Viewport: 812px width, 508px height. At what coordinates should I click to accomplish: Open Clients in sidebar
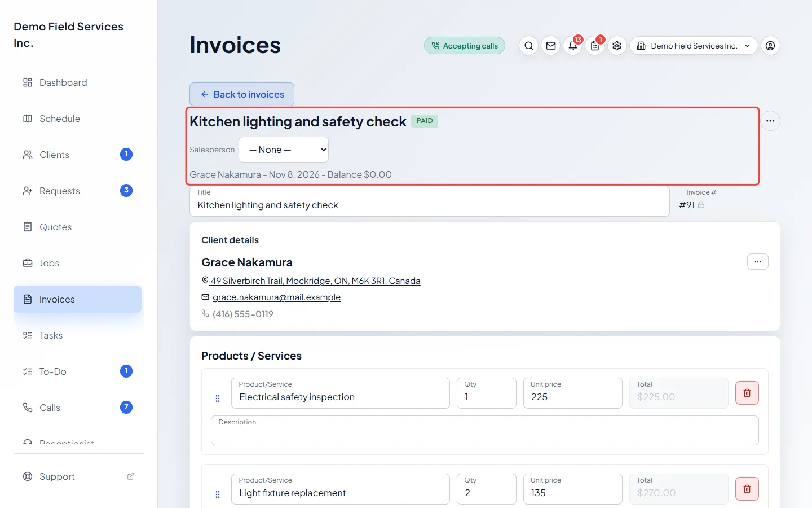(78, 155)
